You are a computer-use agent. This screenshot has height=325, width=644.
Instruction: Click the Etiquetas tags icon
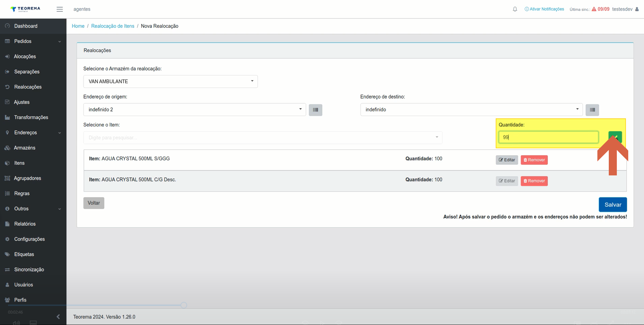click(7, 254)
